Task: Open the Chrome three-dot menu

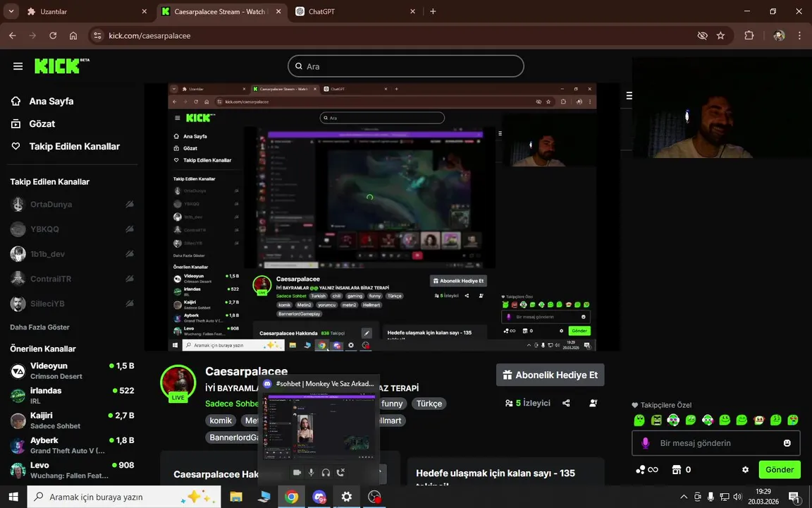Action: click(x=799, y=36)
